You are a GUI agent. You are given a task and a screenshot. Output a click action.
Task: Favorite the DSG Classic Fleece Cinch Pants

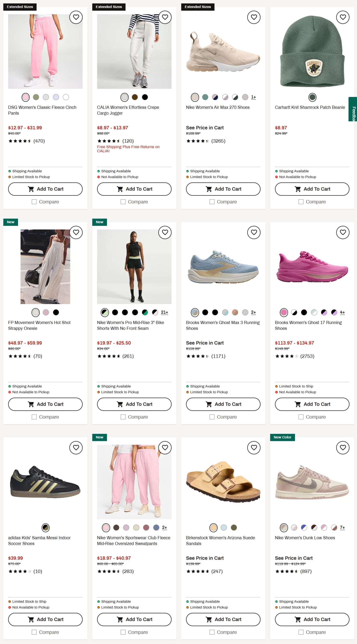point(76,17)
